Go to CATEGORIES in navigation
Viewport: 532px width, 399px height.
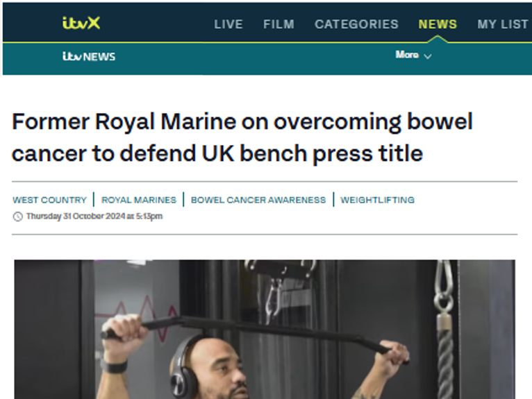(x=356, y=24)
